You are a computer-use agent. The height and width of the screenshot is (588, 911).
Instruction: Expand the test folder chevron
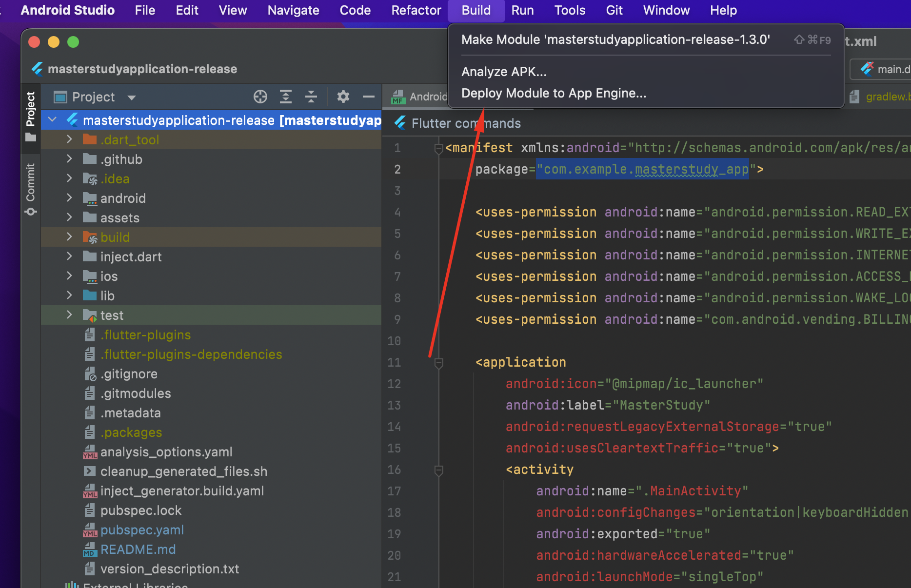click(69, 314)
